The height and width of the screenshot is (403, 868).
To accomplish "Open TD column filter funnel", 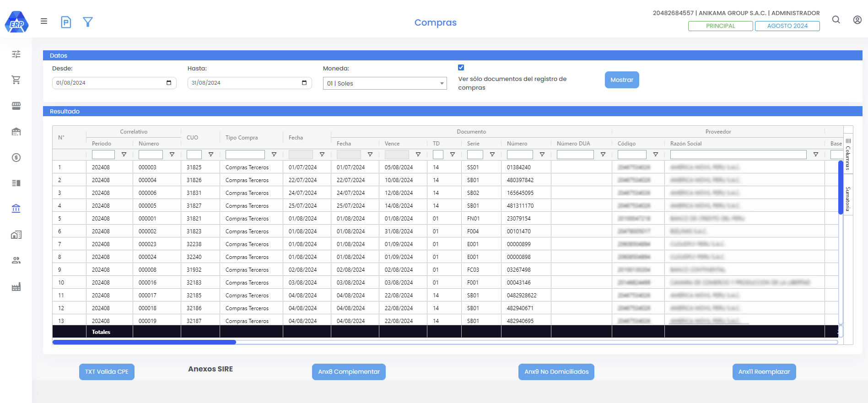I will coord(453,155).
